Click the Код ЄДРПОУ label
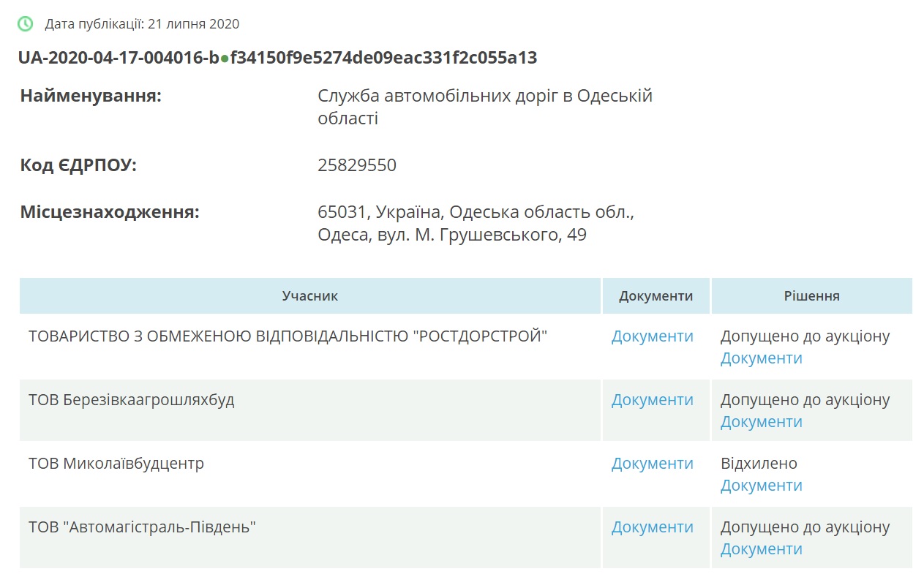924x577 pixels. 78,165
